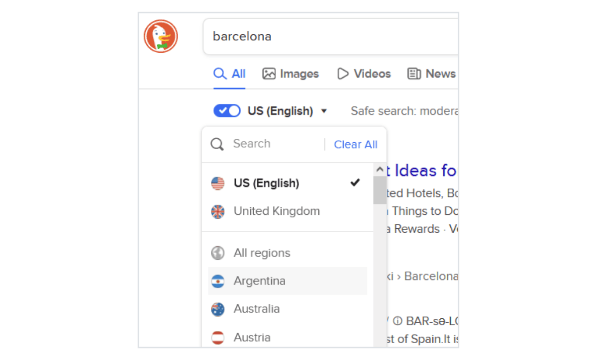The image size is (597, 364).
Task: Click the barcelona search box
Action: coord(330,36)
